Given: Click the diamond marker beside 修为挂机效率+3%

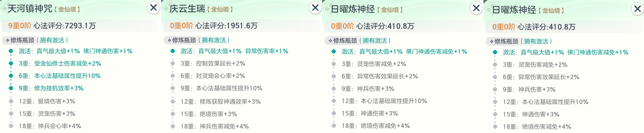Looking at the screenshot, I should pyautogui.click(x=11, y=88).
